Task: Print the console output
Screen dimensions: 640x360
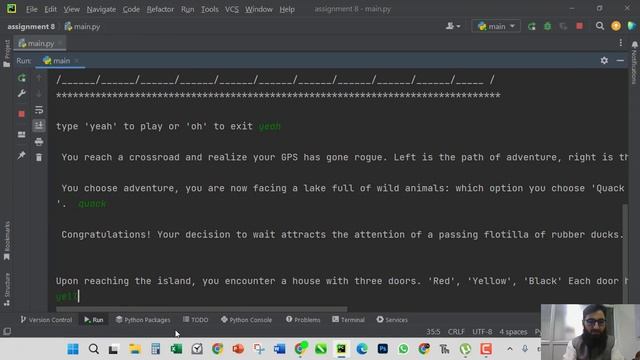Action: pyautogui.click(x=39, y=142)
